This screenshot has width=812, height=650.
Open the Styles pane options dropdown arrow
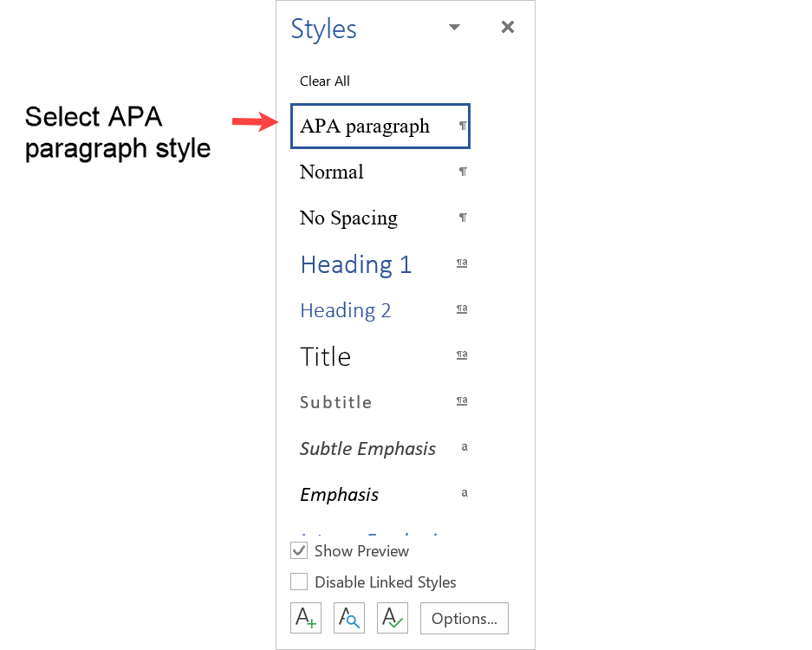(x=454, y=27)
